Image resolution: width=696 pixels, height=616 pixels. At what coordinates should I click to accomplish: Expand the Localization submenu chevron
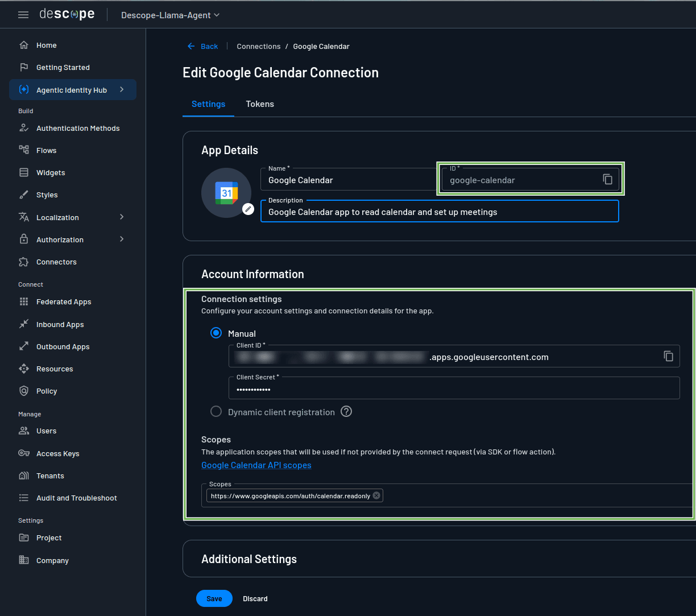[x=122, y=217]
